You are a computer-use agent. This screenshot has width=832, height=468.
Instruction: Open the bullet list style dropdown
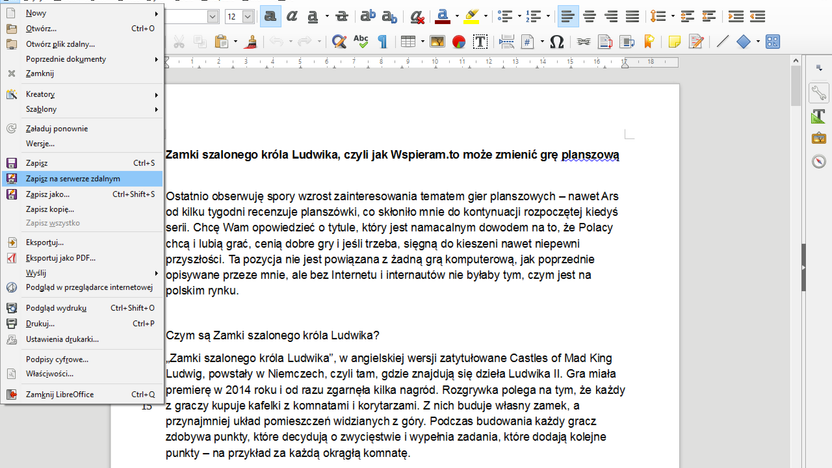click(519, 16)
